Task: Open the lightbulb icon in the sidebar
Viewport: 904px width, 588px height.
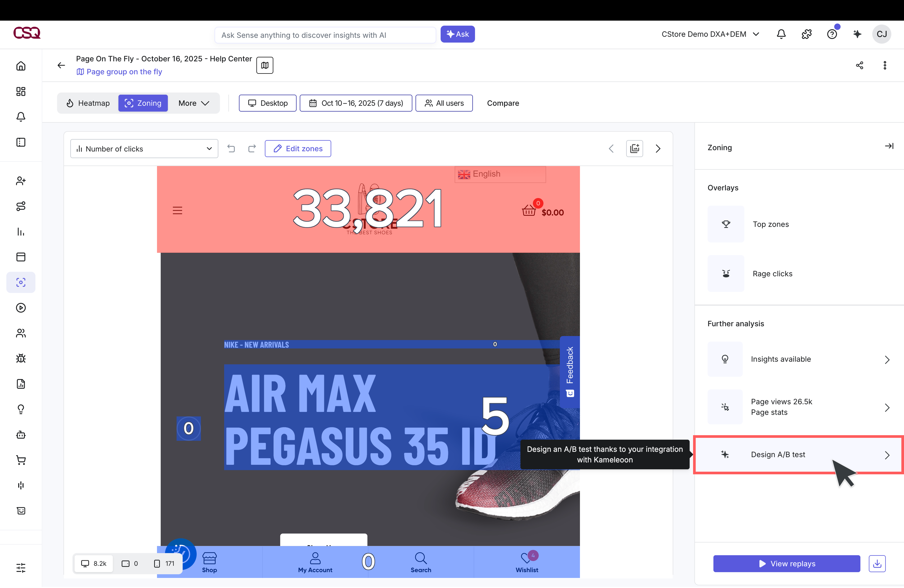Action: [21, 409]
